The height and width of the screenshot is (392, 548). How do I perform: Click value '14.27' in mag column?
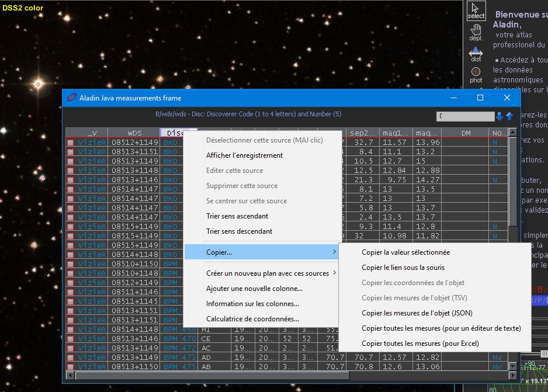[x=428, y=180]
